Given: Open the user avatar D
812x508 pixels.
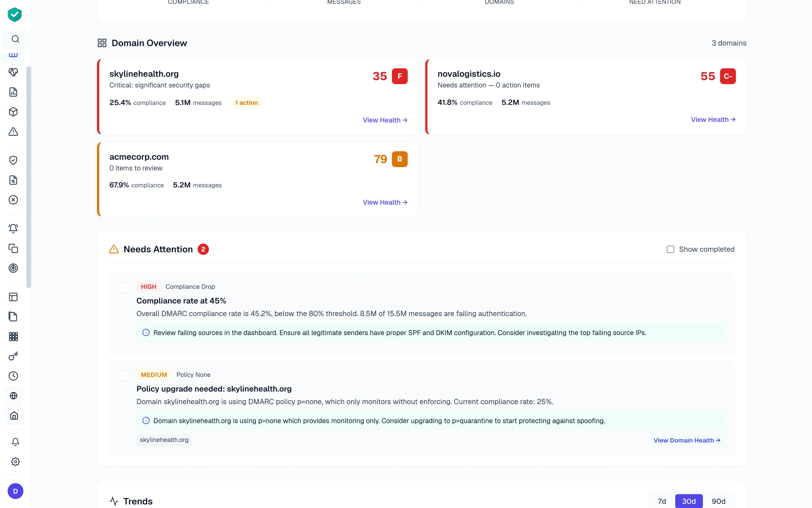Looking at the screenshot, I should 15,491.
